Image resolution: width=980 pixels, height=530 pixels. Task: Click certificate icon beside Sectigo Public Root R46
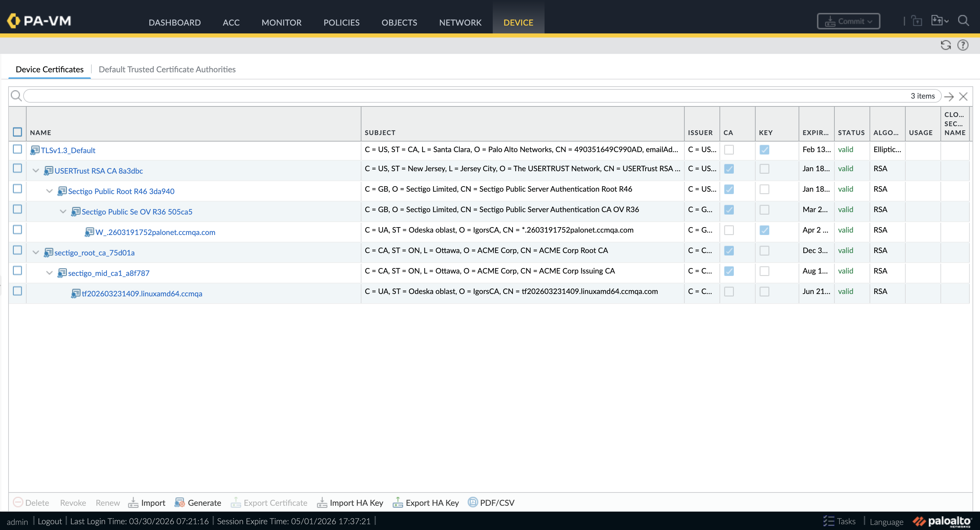point(62,191)
